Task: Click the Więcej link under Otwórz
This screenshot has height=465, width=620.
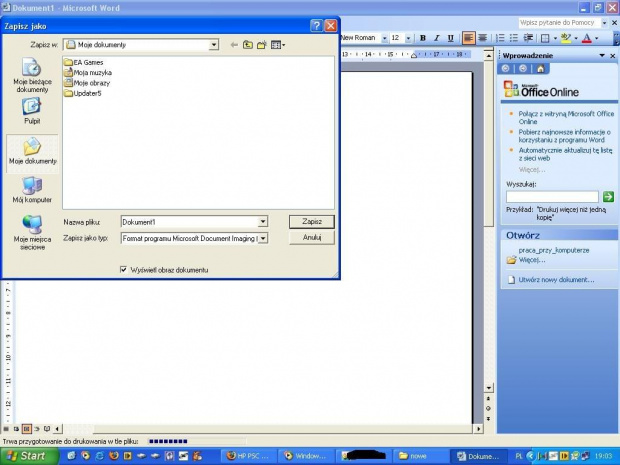Action: 532,260
